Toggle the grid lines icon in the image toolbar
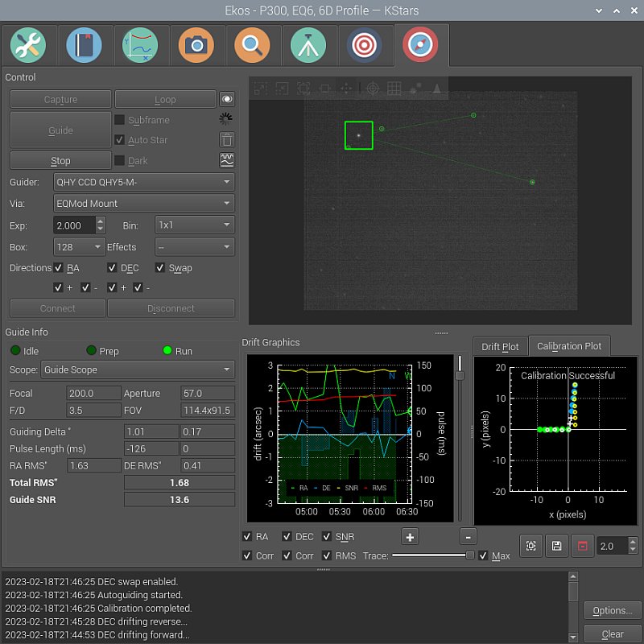This screenshot has width=644, height=644. click(x=394, y=88)
